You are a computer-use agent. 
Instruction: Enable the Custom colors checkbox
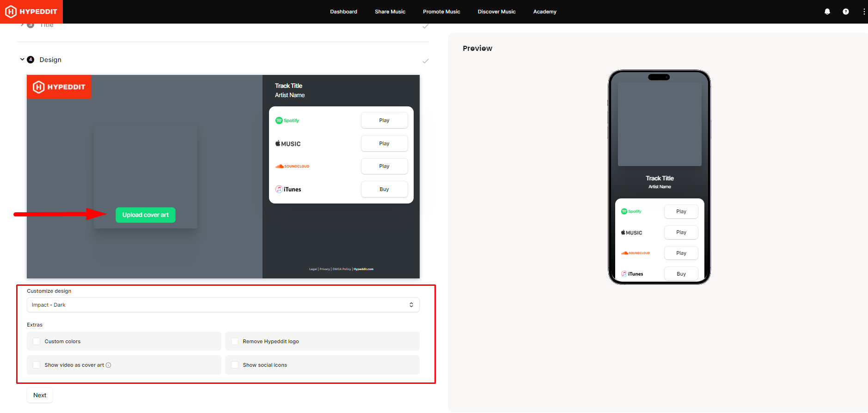pyautogui.click(x=37, y=342)
